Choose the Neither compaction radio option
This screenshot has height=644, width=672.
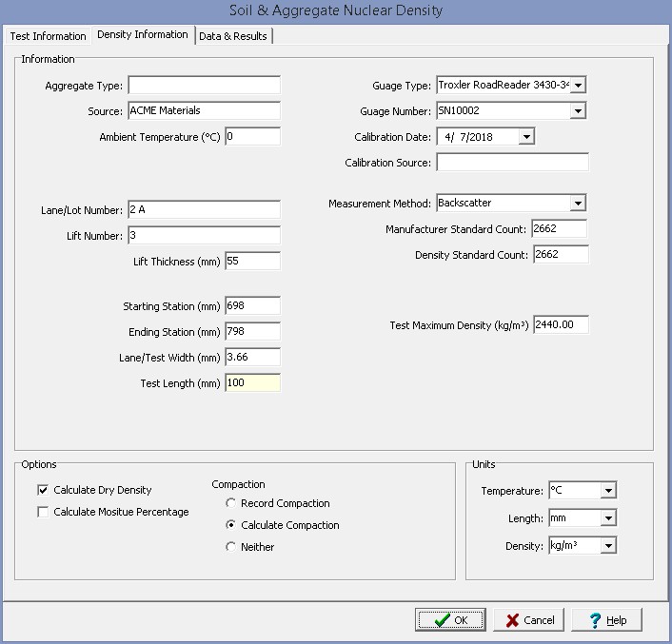pos(230,547)
